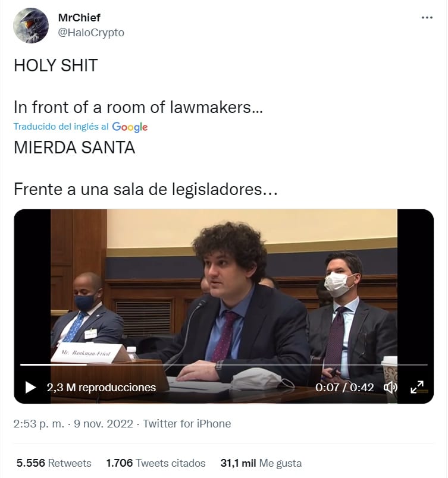Viewport: 448px width, 478px height.
Task: Open the @HaloCrypto handle link
Action: click(x=91, y=33)
